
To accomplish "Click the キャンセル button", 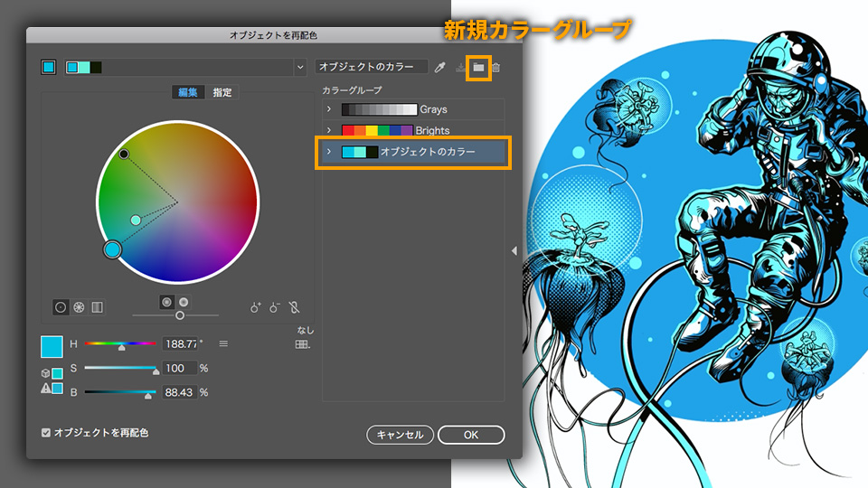I will click(x=400, y=435).
